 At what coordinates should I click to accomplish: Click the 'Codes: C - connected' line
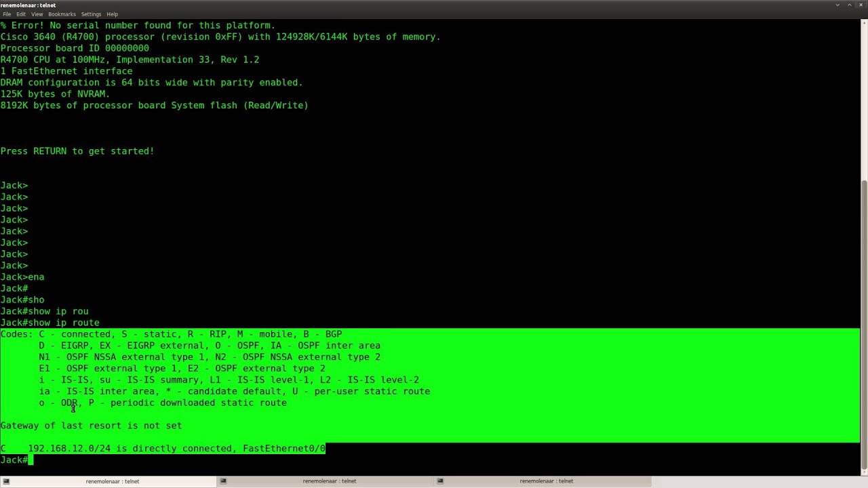click(x=171, y=334)
